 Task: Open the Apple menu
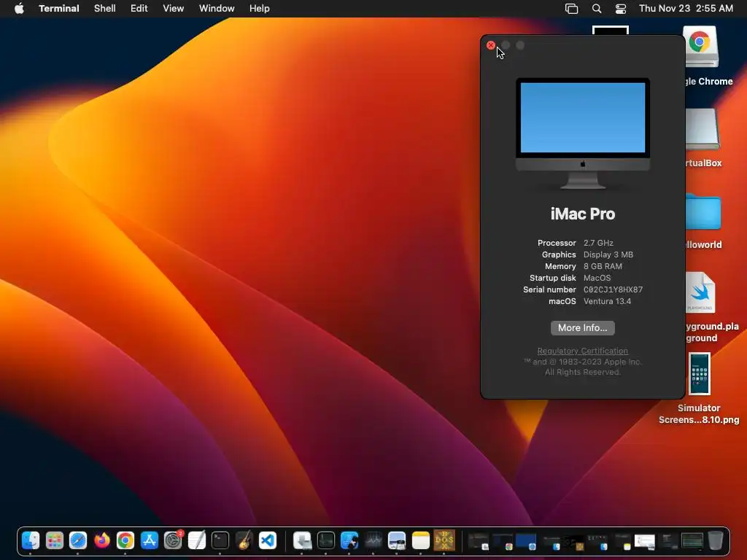(x=19, y=8)
